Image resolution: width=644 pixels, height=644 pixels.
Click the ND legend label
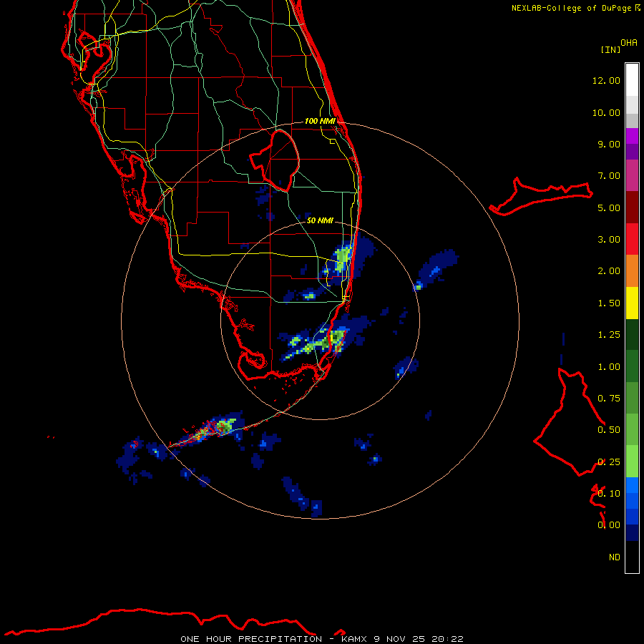click(615, 557)
